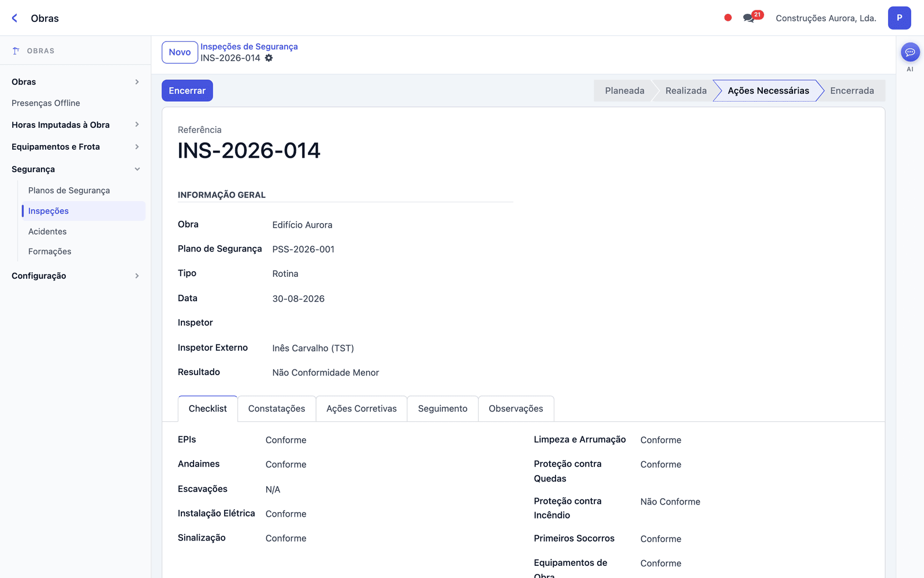Click the Edifício Aurora obra value
This screenshot has height=578, width=924.
tap(302, 225)
